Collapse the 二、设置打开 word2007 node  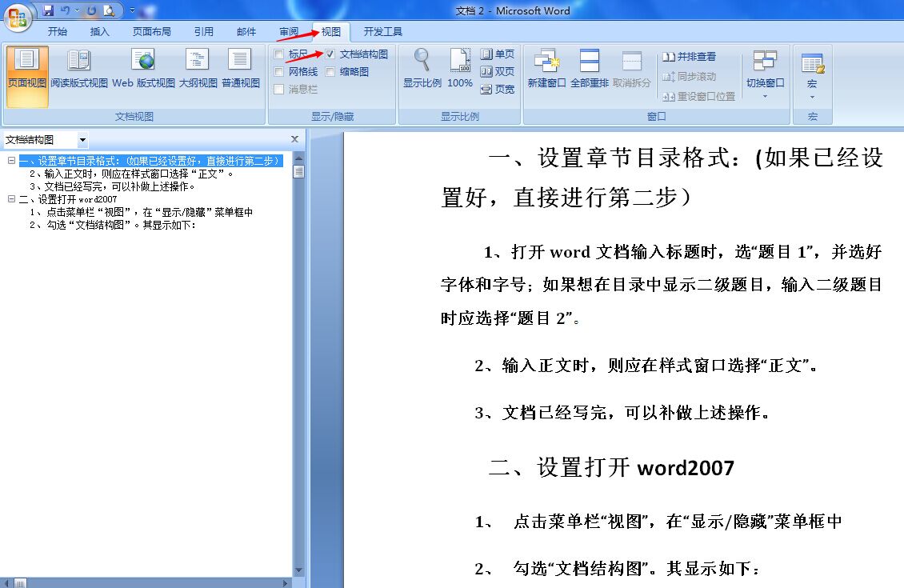click(x=11, y=199)
